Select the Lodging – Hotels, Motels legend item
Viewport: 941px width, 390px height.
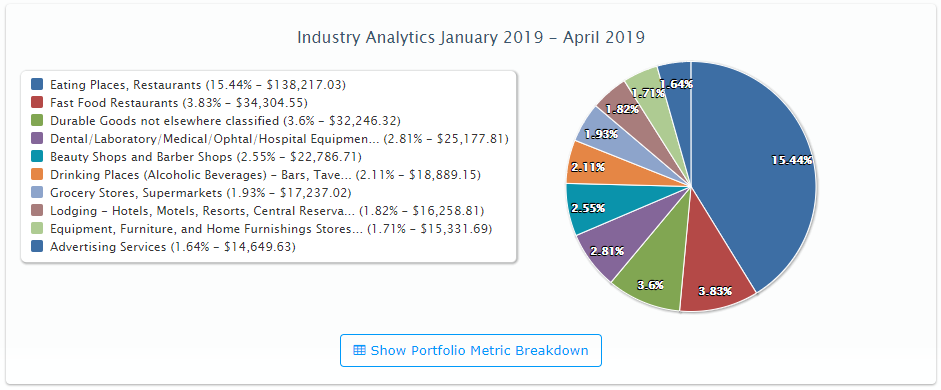(257, 211)
